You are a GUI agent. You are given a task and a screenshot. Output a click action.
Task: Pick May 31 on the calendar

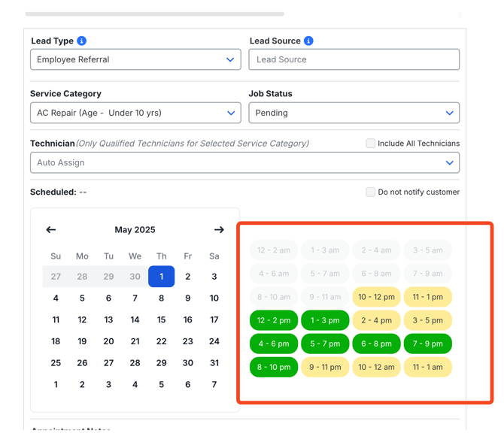pyautogui.click(x=214, y=362)
